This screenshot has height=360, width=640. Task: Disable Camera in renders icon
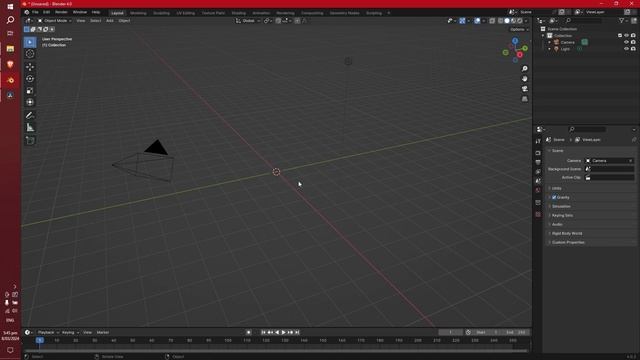click(633, 42)
